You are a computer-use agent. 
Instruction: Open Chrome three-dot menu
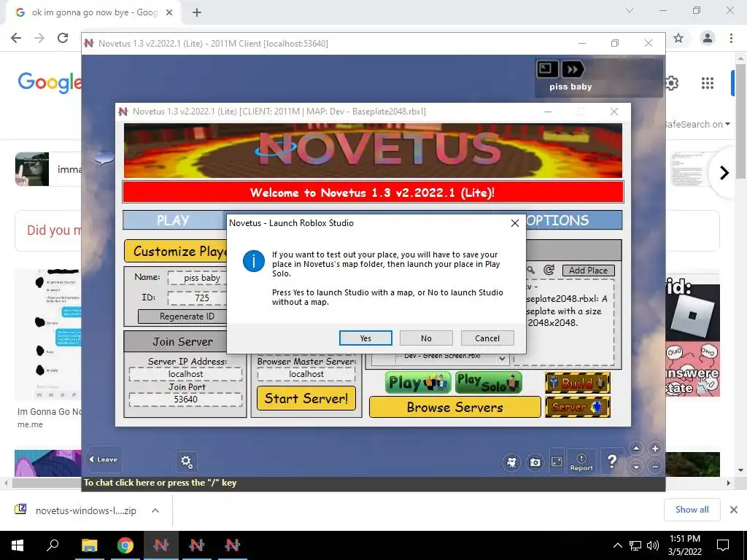[x=731, y=38]
